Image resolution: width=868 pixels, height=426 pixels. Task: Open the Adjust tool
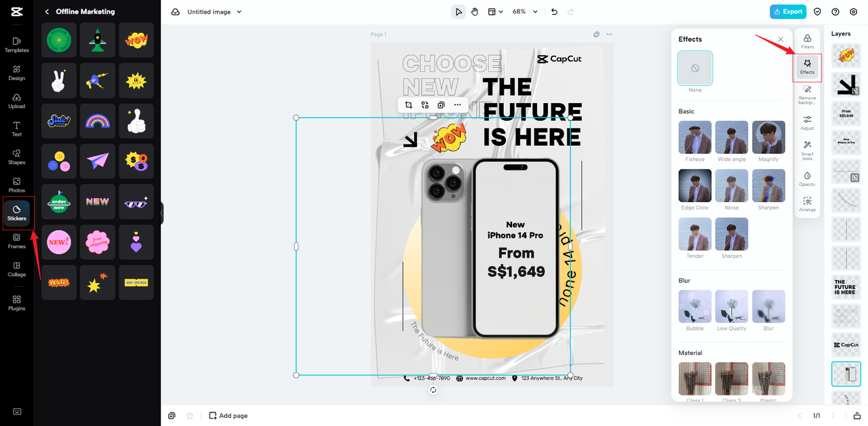807,122
